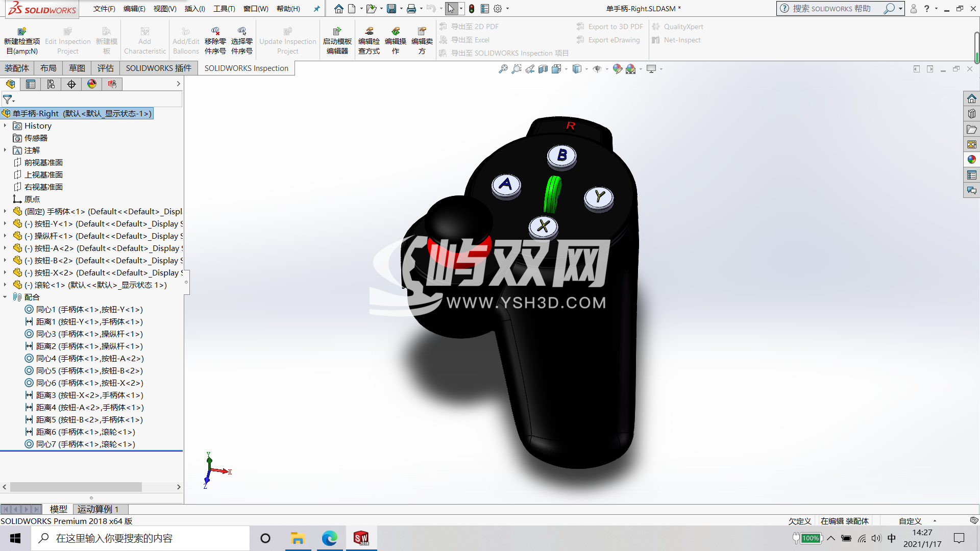Launch the 启动模板编辑器 tool
Viewport: 980px width, 551px height.
pos(337,39)
